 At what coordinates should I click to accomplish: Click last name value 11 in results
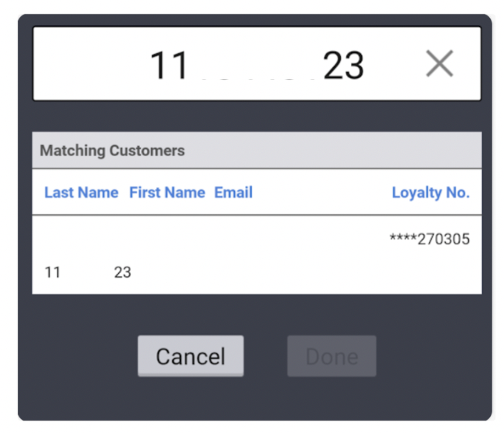tap(53, 272)
